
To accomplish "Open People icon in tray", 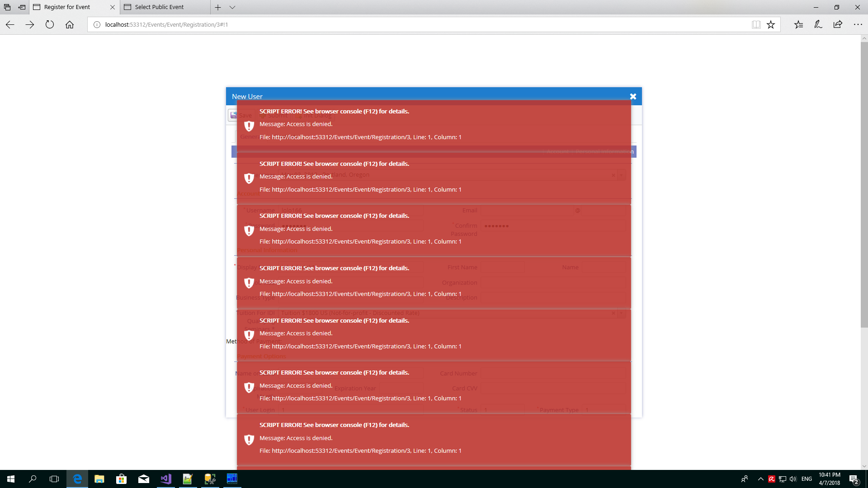I will (745, 479).
